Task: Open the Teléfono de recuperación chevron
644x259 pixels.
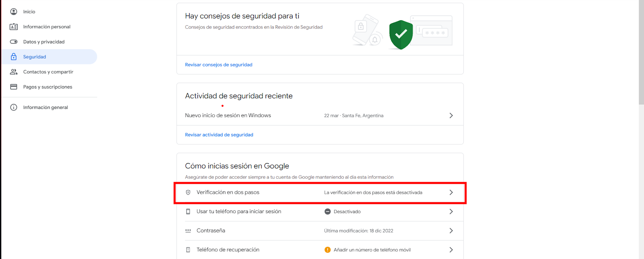Action: (x=451, y=250)
